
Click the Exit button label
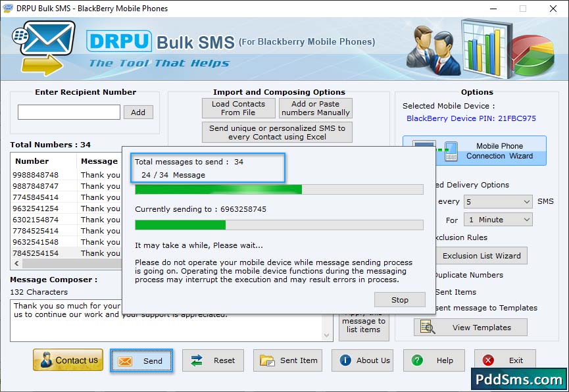tap(516, 360)
